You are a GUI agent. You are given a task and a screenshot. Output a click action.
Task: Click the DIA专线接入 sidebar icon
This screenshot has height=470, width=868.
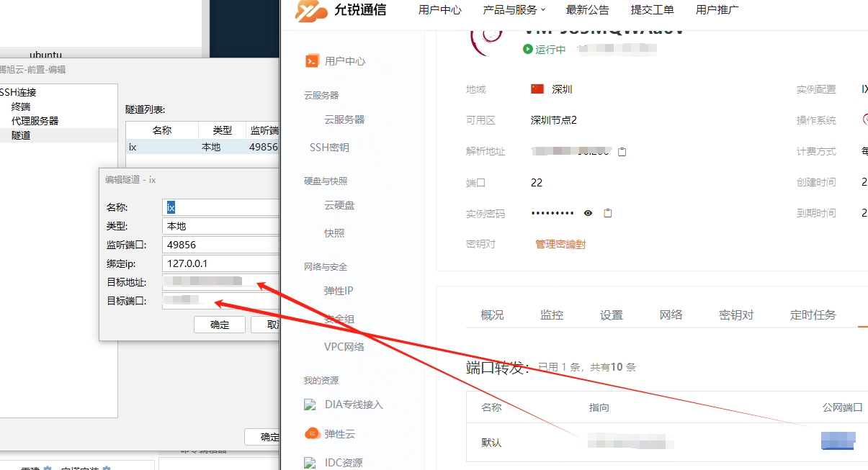click(x=310, y=405)
